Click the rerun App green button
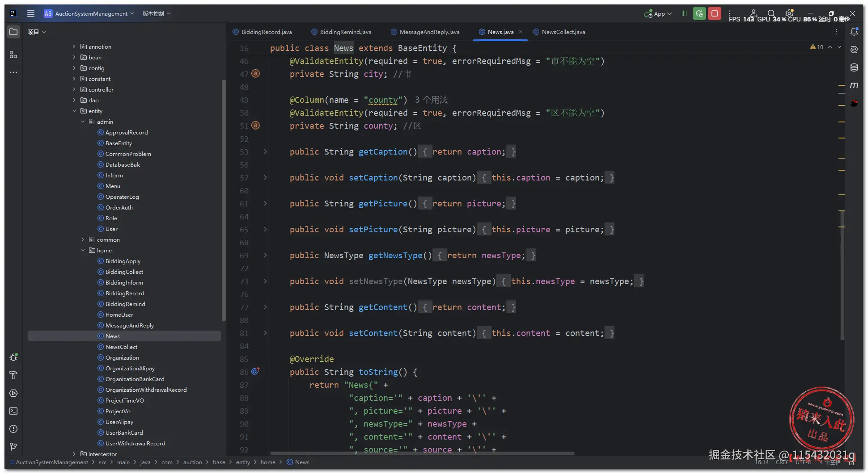 click(699, 13)
